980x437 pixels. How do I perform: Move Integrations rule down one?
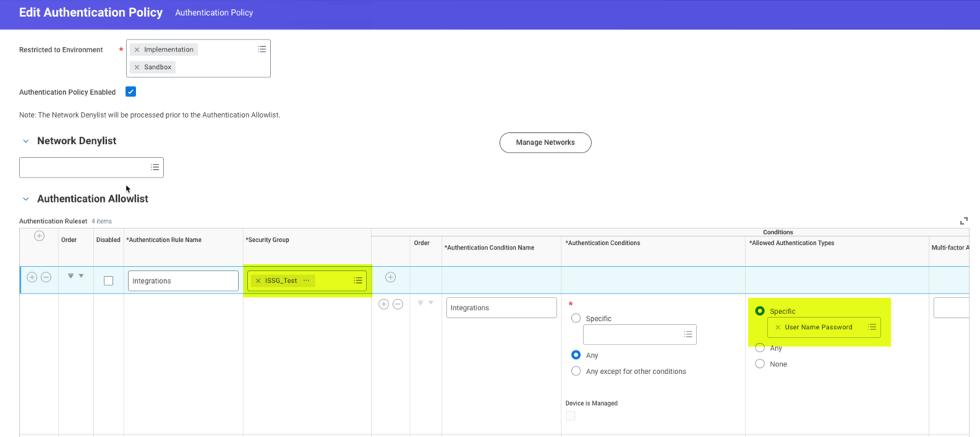pos(81,276)
